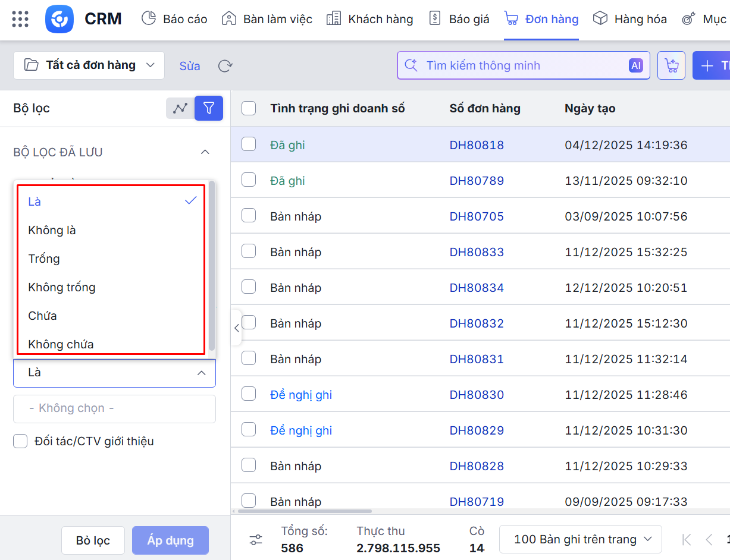Open the Tất cả đơn hàng dropdown
The image size is (730, 560).
pyautogui.click(x=89, y=65)
